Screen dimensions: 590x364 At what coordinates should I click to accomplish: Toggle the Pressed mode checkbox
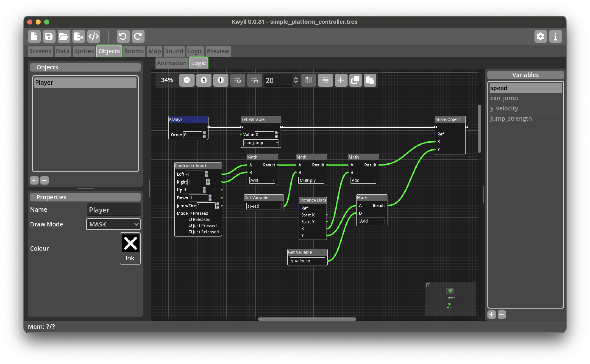(x=190, y=213)
